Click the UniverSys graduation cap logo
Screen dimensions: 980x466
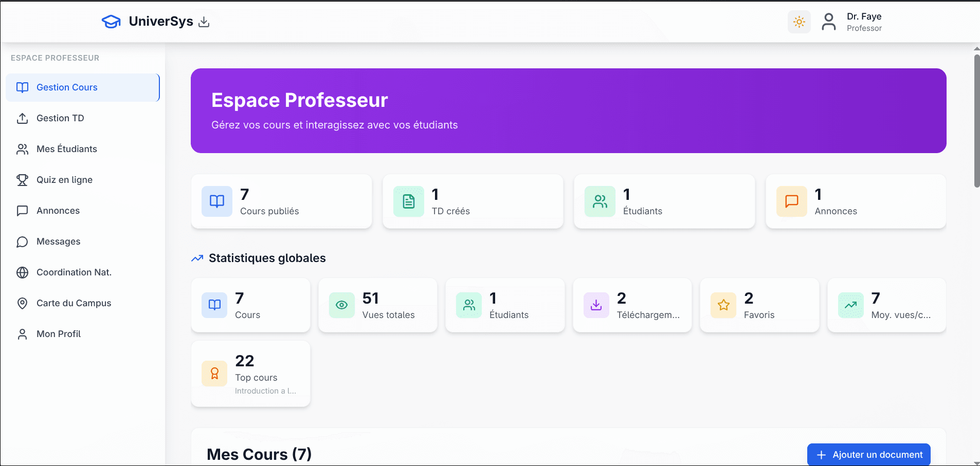(111, 22)
